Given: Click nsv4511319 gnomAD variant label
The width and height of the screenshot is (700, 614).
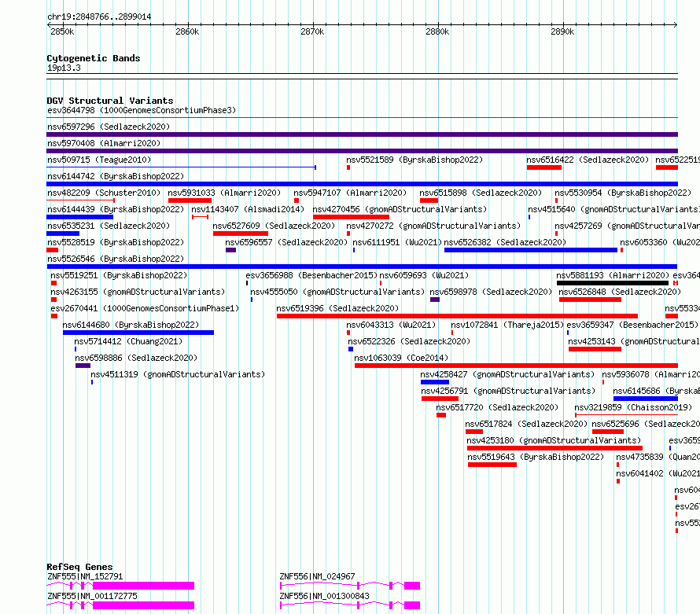Looking at the screenshot, I should click(178, 374).
